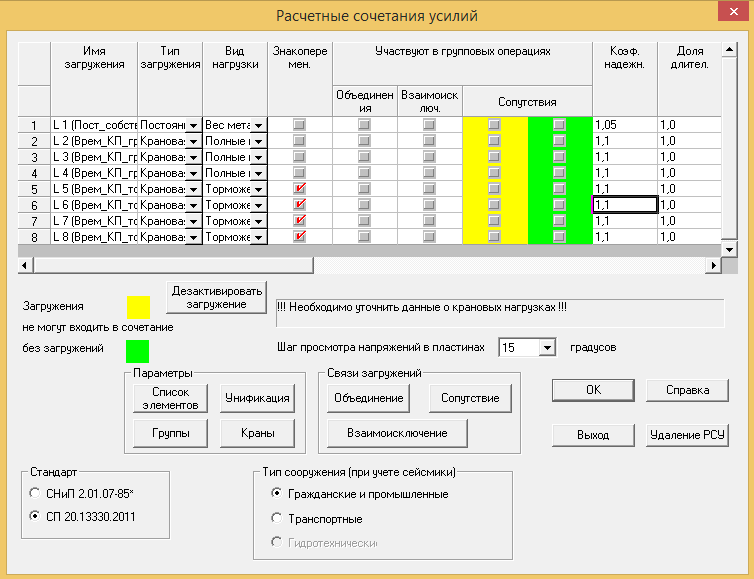Open the Краны settings button
754x579 pixels.
click(x=257, y=433)
